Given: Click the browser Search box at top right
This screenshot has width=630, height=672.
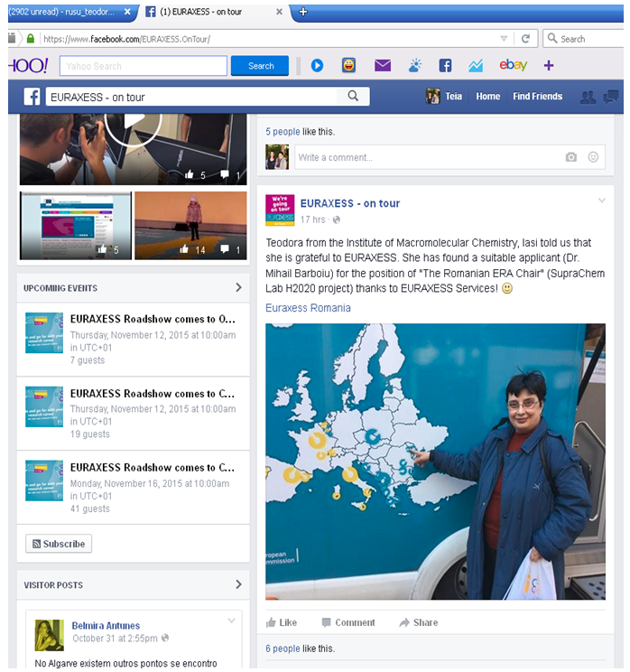Looking at the screenshot, I should (x=585, y=39).
